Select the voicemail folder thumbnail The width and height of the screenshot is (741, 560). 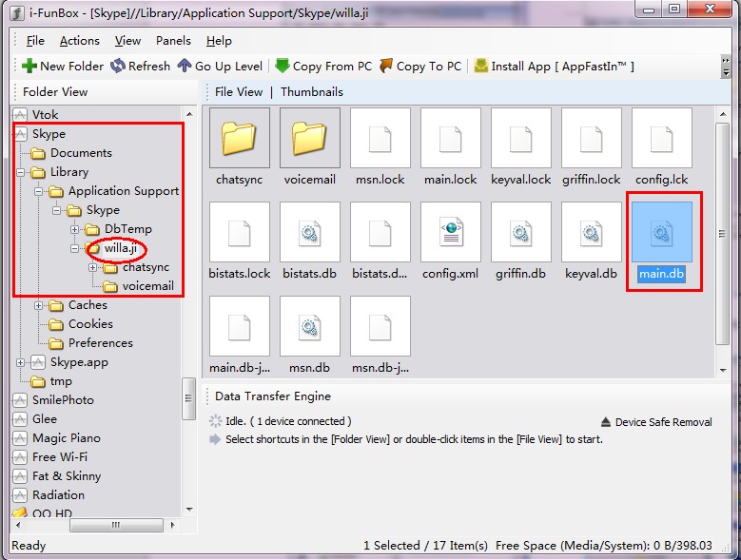tap(309, 138)
